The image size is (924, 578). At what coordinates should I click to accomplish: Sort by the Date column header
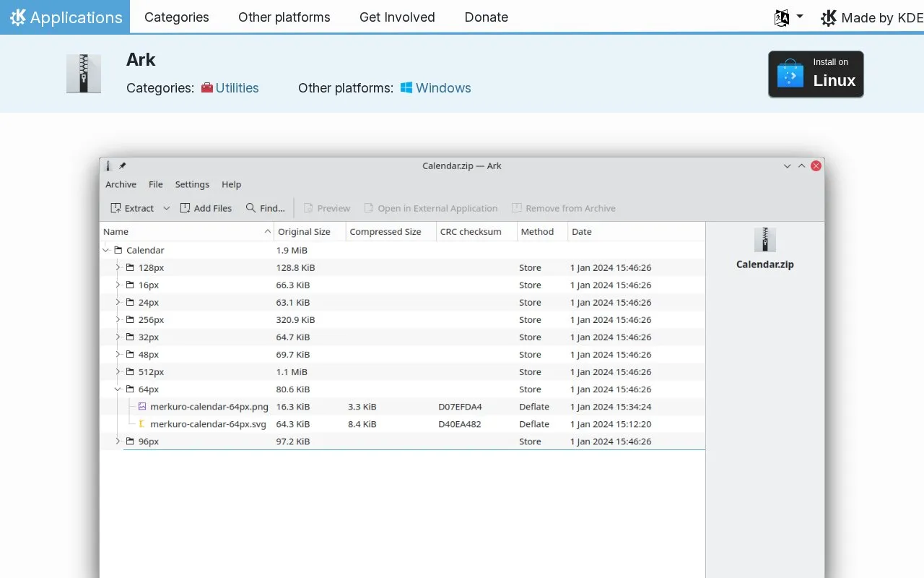click(x=636, y=232)
